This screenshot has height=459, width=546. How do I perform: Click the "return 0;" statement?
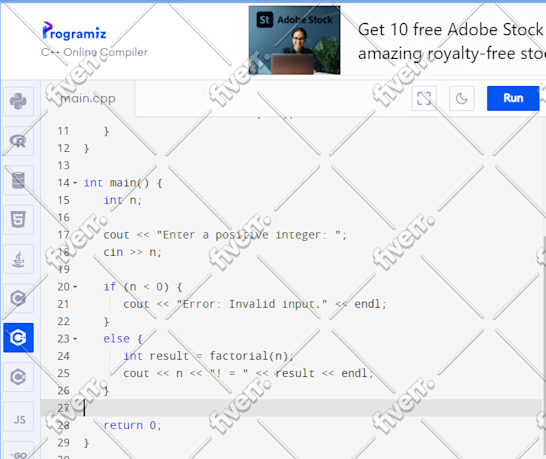(132, 425)
